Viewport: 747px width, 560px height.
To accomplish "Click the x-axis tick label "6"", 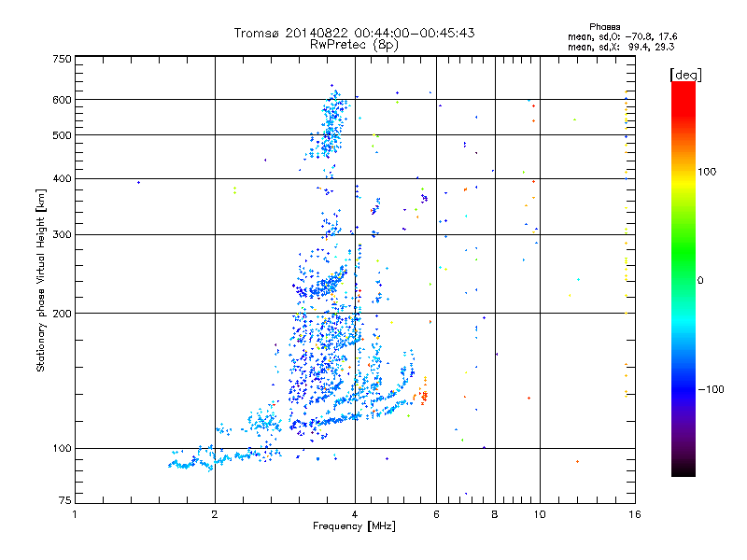I will (436, 514).
